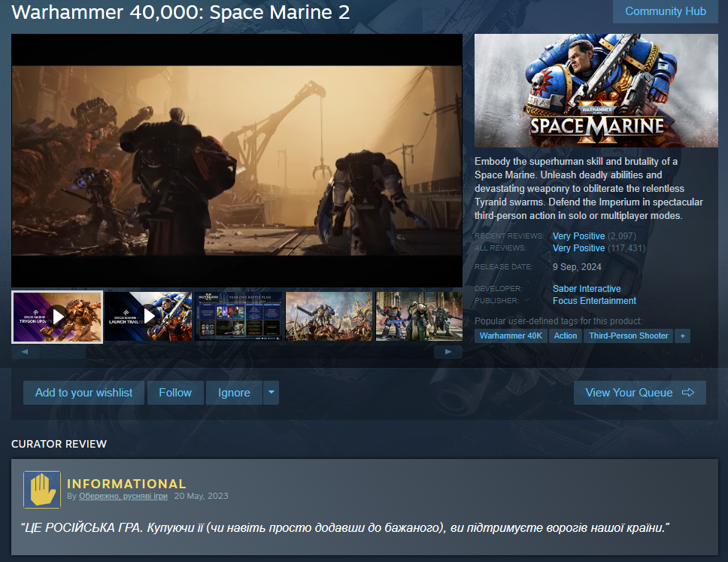Screen dimensions: 728x562
Task: Click the game description paragraph
Action: coord(589,189)
